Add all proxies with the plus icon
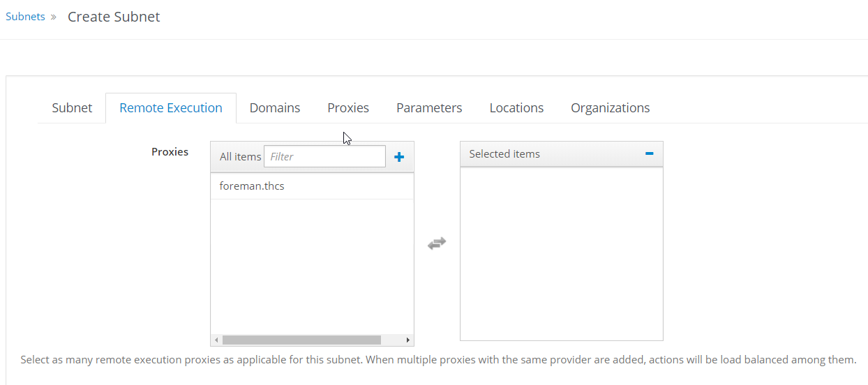 coord(399,157)
